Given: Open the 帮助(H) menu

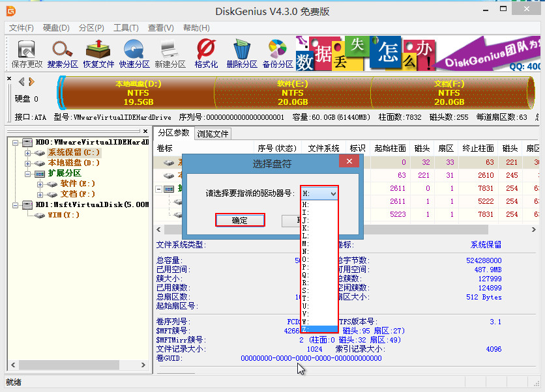Looking at the screenshot, I should pyautogui.click(x=196, y=28).
